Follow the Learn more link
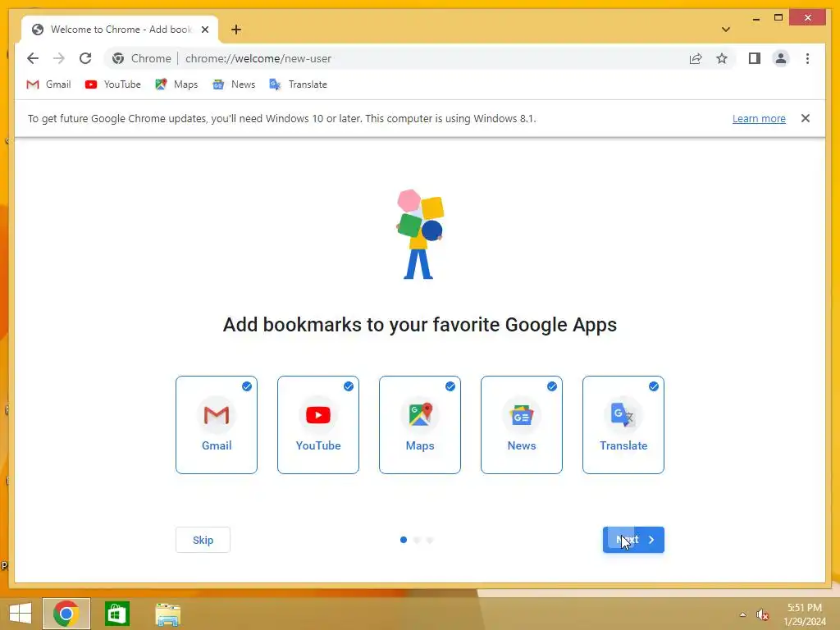 pos(759,118)
